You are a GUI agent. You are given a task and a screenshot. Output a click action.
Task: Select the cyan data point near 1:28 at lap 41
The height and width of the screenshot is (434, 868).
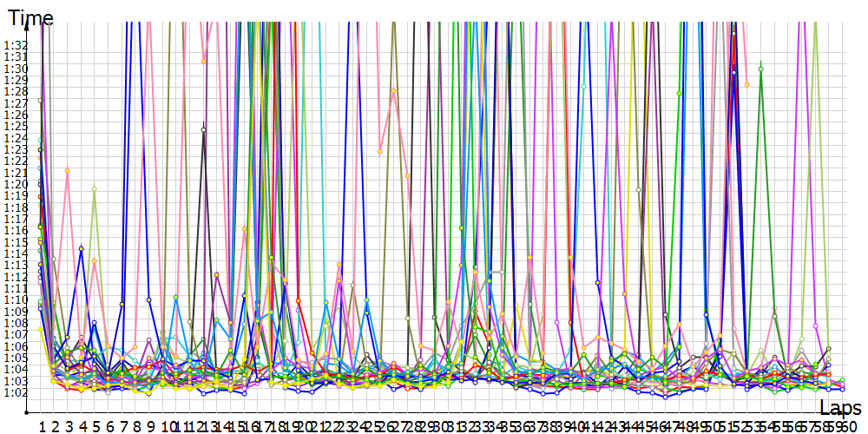(x=584, y=87)
